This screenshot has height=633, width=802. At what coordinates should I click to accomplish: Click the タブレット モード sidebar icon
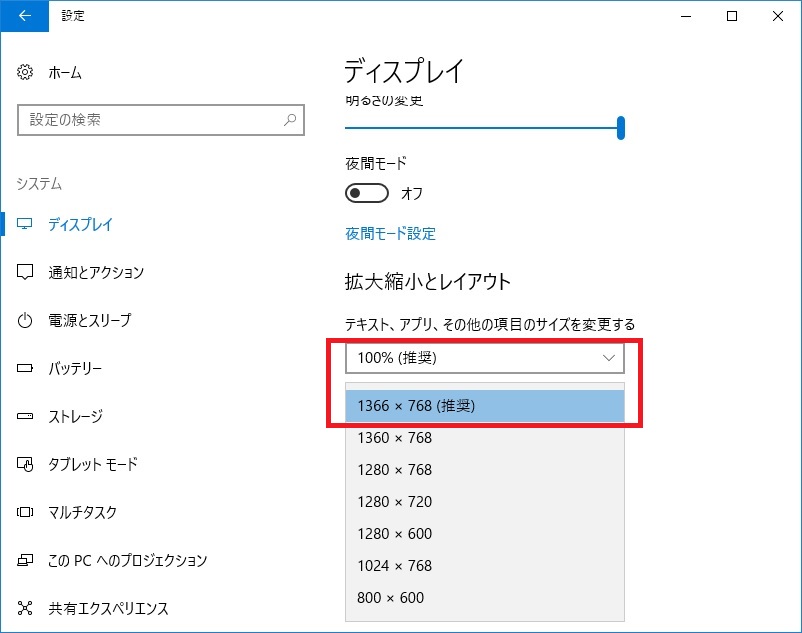26,464
